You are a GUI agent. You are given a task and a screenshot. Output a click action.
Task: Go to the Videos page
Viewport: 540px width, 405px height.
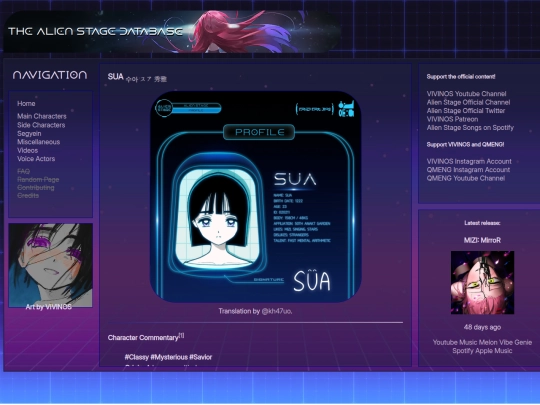(28, 150)
